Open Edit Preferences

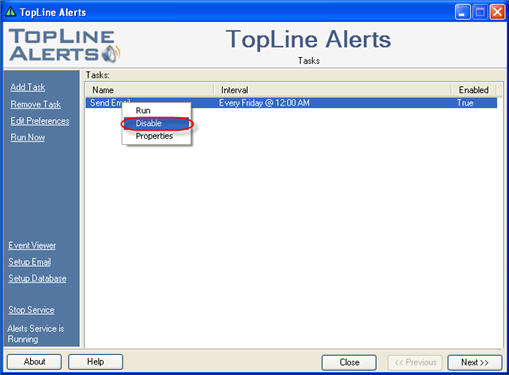[x=40, y=121]
